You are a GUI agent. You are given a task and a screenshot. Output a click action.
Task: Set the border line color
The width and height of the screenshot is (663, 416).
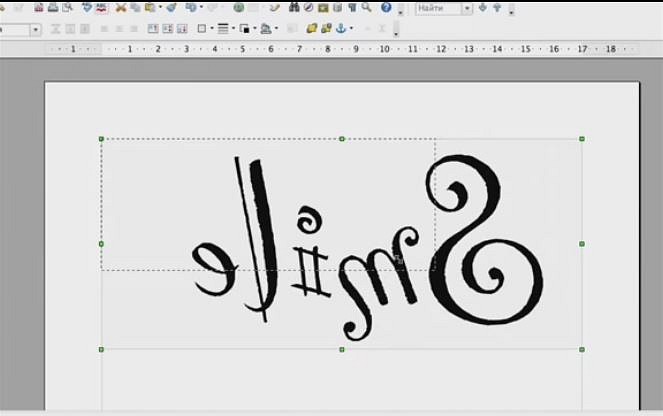[x=244, y=29]
